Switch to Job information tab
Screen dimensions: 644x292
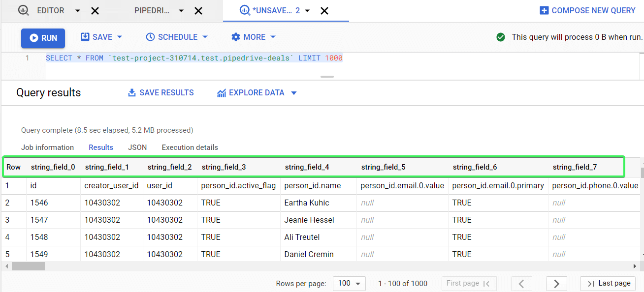[x=47, y=147]
